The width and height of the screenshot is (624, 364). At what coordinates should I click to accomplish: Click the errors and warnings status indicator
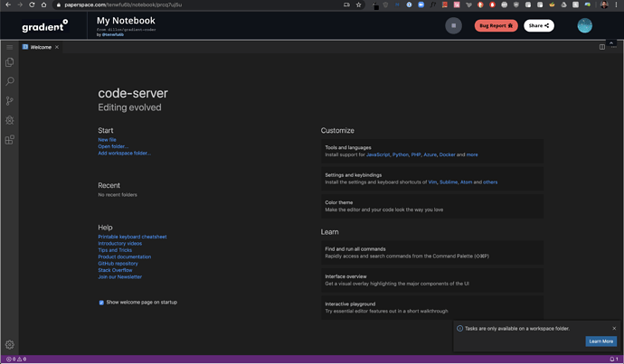pyautogui.click(x=16, y=359)
